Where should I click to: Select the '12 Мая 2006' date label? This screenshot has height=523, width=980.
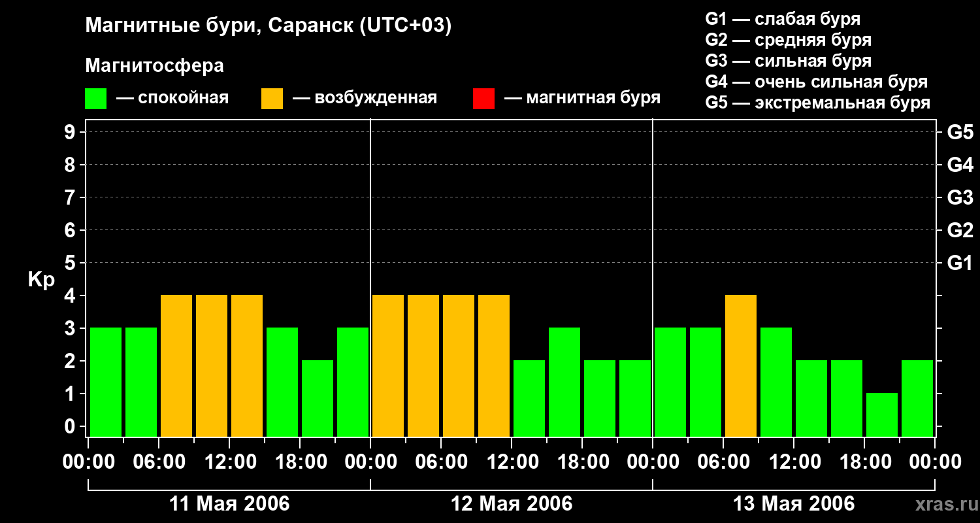(512, 504)
